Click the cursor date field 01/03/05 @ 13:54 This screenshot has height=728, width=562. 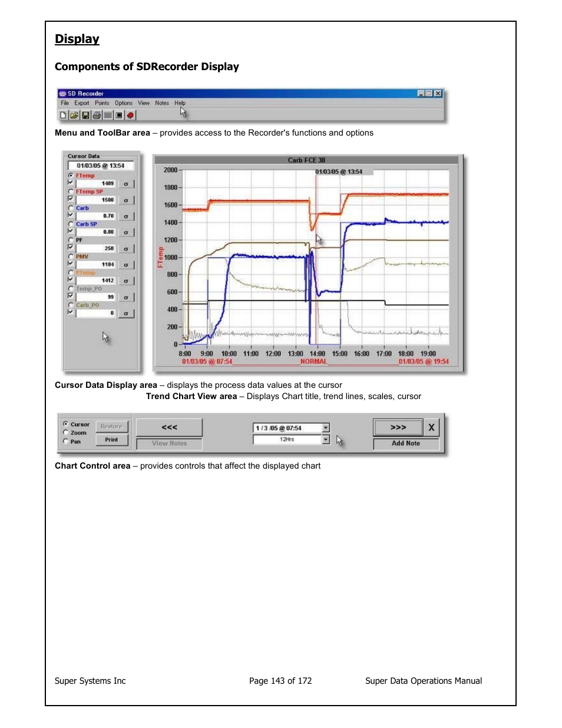click(x=101, y=166)
